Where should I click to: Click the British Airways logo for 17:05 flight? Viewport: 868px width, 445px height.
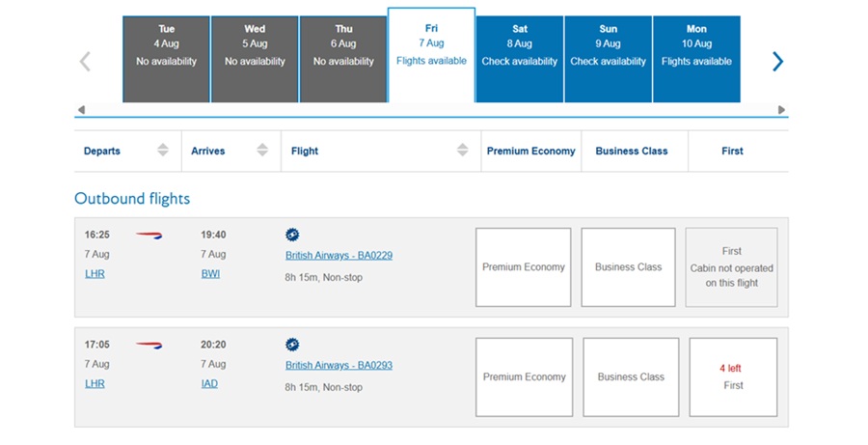[149, 346]
